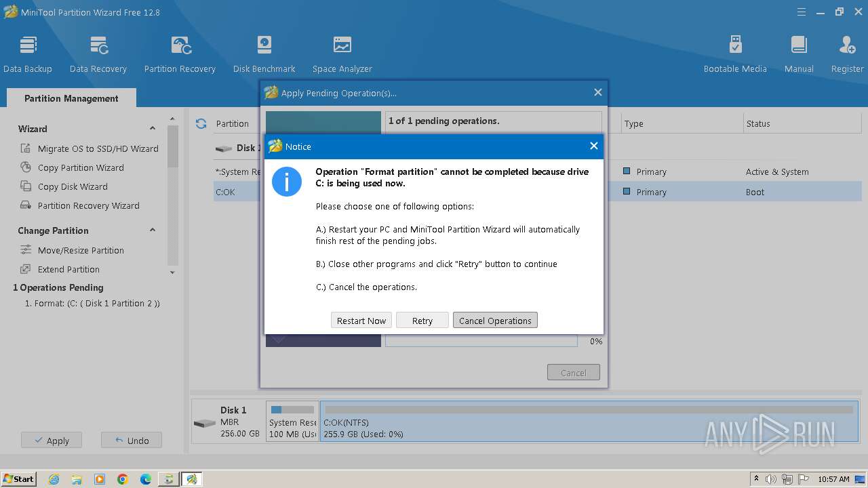Open the Manual
The width and height of the screenshot is (868, 488).
click(799, 54)
